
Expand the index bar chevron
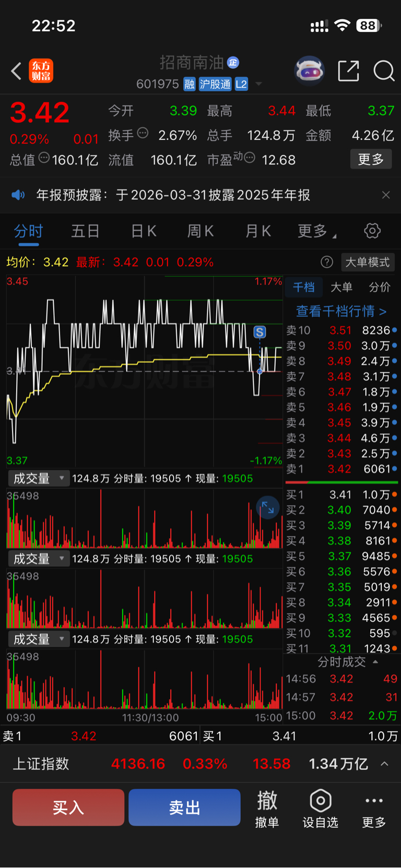pyautogui.click(x=384, y=764)
